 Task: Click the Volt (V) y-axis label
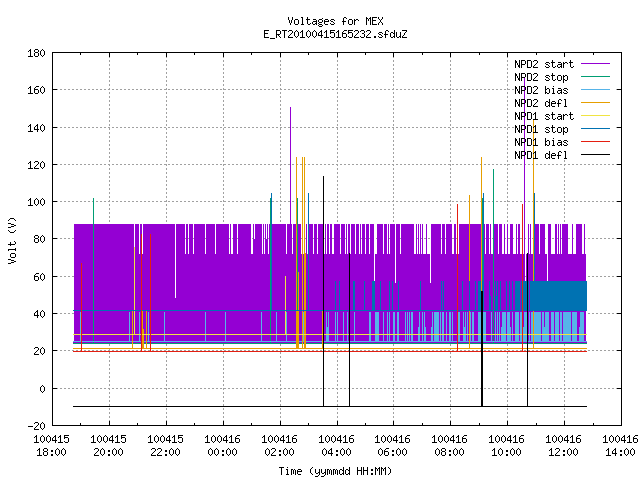tap(13, 241)
